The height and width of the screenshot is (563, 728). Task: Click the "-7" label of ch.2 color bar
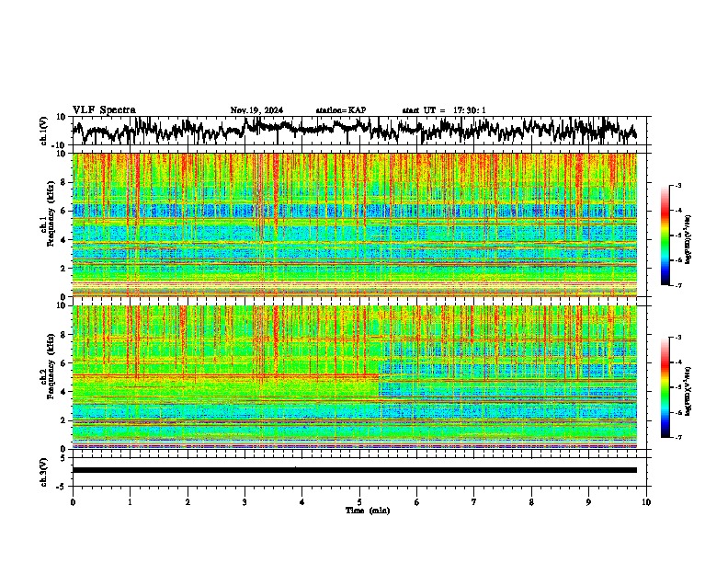point(677,438)
